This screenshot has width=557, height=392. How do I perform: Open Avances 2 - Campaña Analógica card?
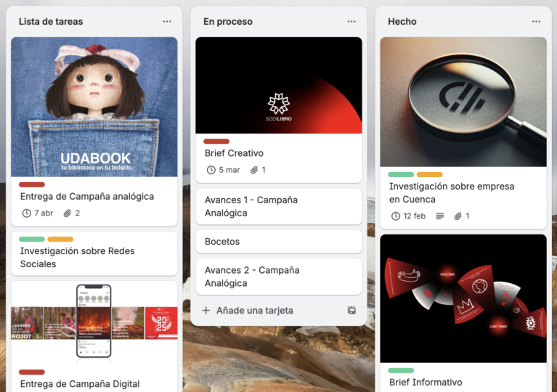pos(279,277)
